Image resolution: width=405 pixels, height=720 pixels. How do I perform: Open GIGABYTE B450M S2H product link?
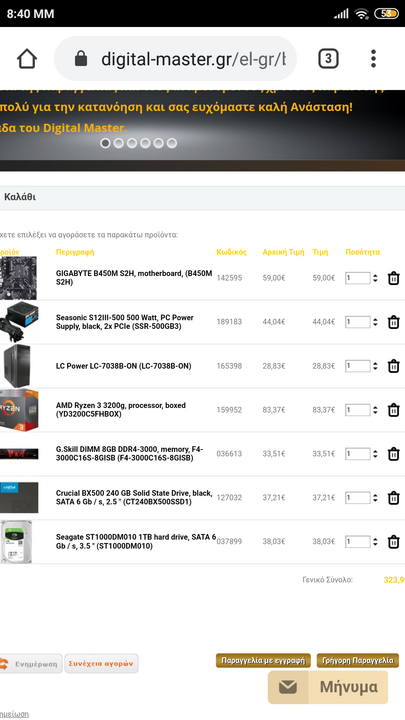tap(134, 278)
